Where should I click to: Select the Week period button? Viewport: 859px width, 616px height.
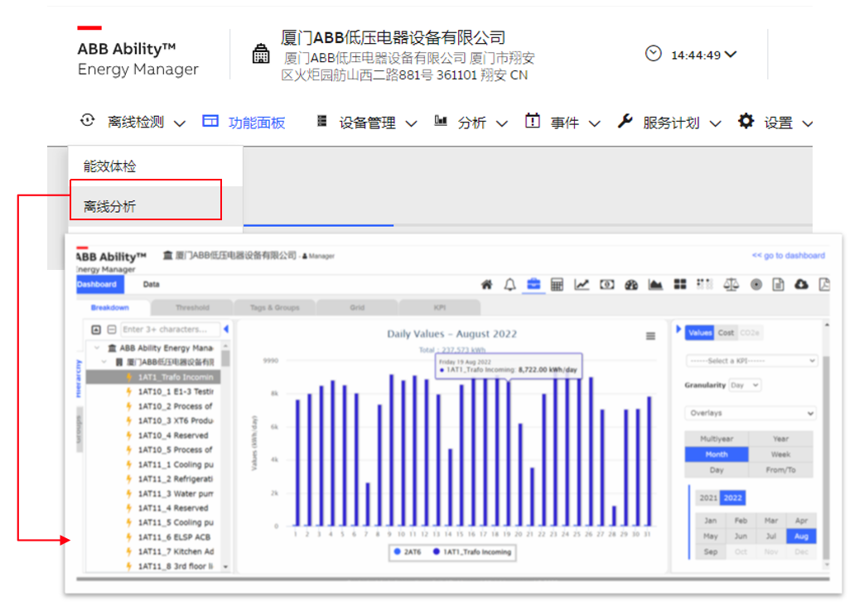[780, 455]
